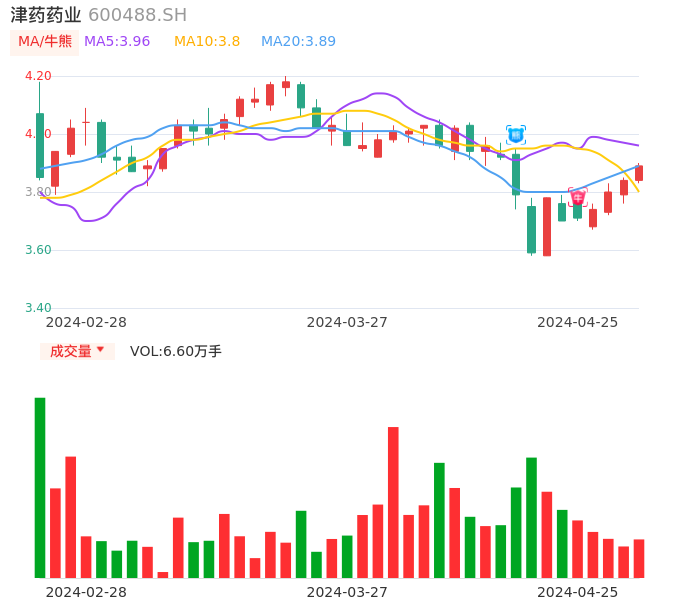Viewport: 686px width, 606px height.
Task: Click the 3.40 price axis label
Action: 38,308
